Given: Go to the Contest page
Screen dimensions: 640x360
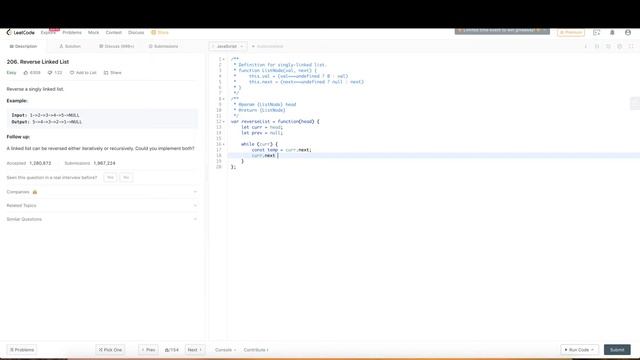Looking at the screenshot, I should pyautogui.click(x=113, y=32).
